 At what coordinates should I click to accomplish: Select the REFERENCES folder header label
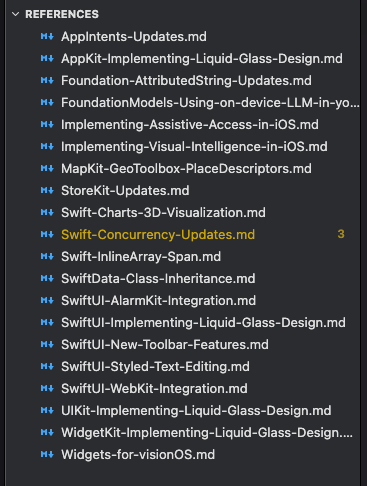[x=62, y=14]
